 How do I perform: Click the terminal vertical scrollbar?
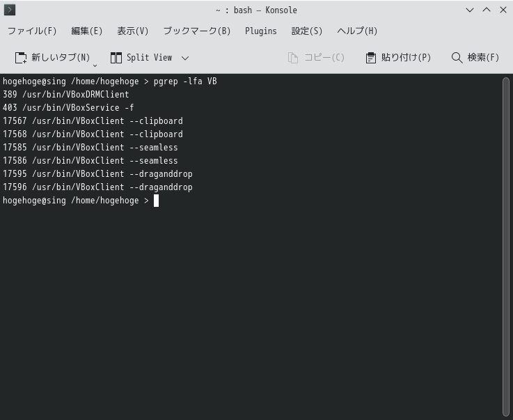(506, 247)
